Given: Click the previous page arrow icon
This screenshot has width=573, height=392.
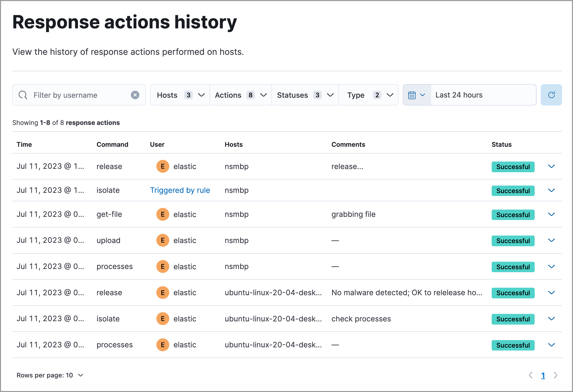Looking at the screenshot, I should point(531,375).
